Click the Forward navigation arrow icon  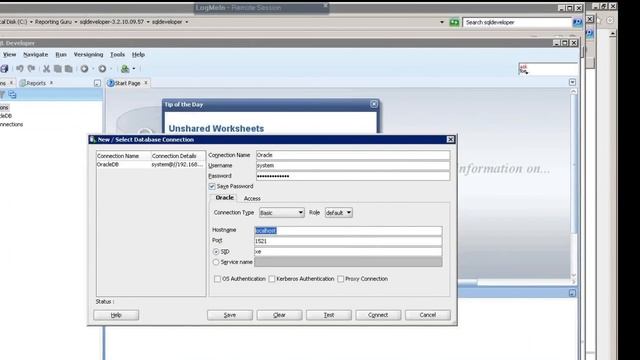click(102, 69)
